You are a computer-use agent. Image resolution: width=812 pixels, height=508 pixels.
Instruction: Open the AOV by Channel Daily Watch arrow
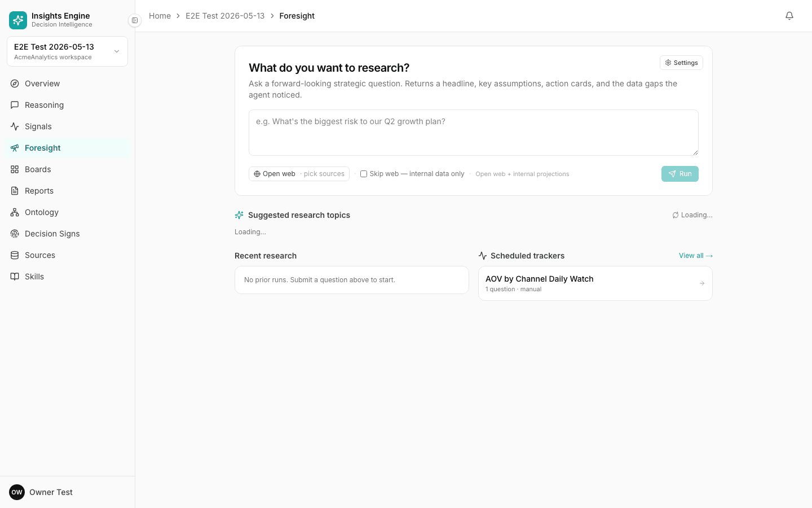coord(702,283)
